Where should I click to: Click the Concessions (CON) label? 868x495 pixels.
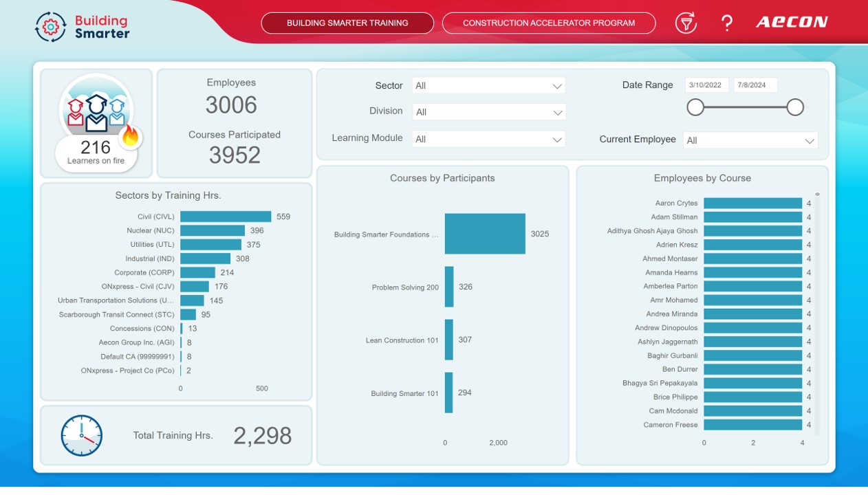tap(142, 329)
